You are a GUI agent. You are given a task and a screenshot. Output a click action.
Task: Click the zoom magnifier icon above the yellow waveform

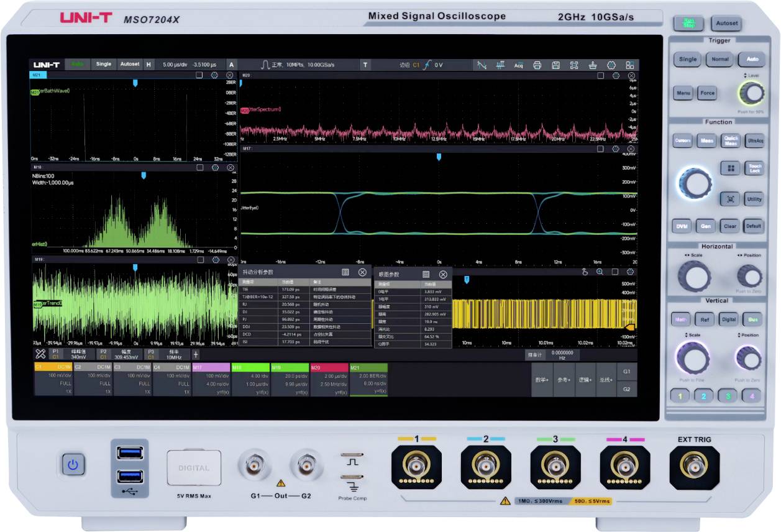(600, 271)
